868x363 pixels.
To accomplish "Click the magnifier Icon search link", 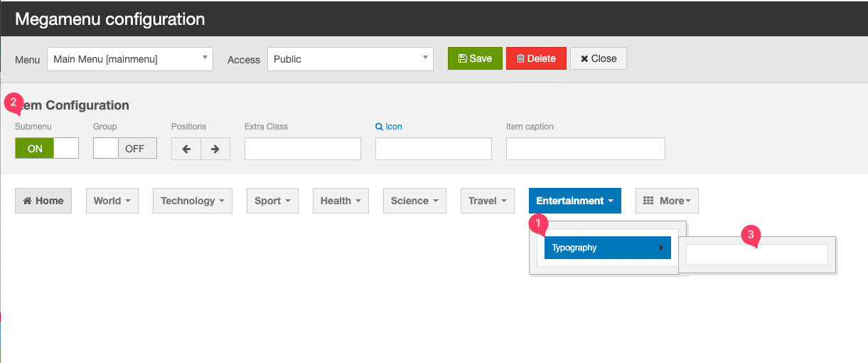I will tap(389, 127).
